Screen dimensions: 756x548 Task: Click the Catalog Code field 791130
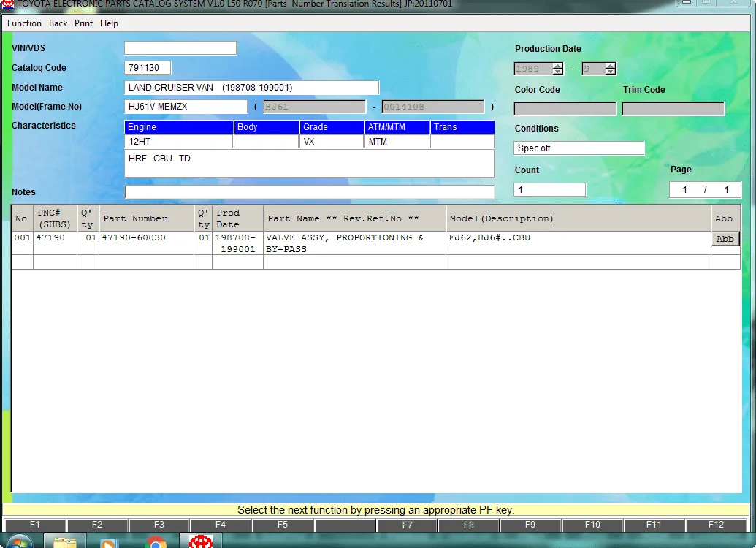tap(148, 67)
